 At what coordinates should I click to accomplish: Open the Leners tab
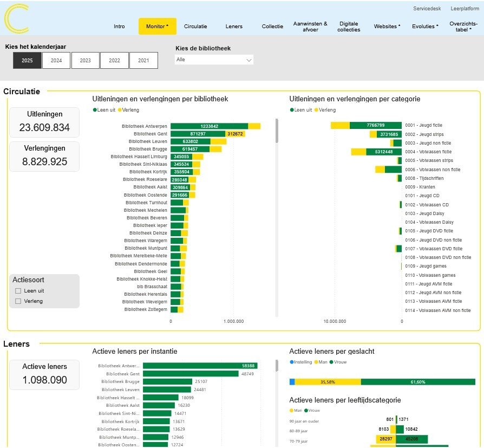coord(234,26)
